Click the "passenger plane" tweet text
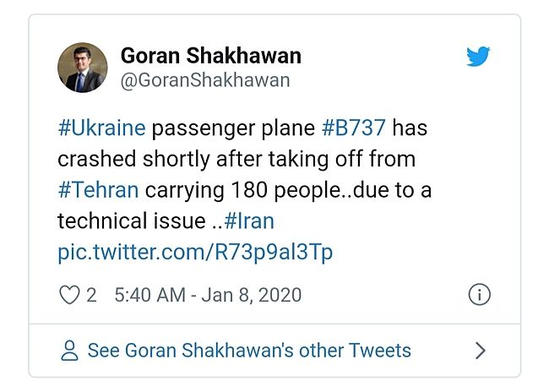This screenshot has width=549, height=392. pos(233,128)
